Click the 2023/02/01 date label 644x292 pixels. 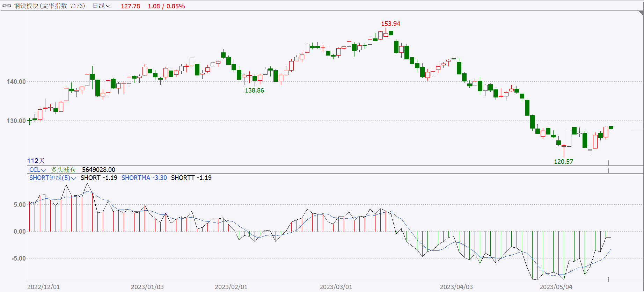click(x=231, y=287)
